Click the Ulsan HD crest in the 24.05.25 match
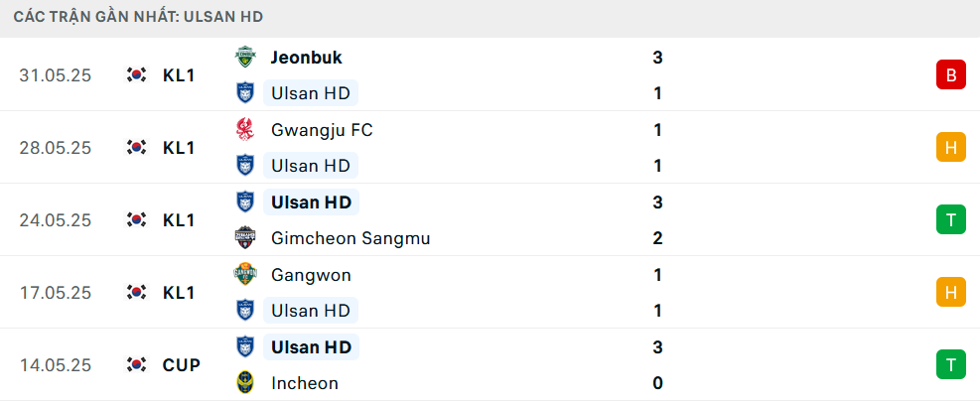The width and height of the screenshot is (980, 404). pyautogui.click(x=245, y=202)
